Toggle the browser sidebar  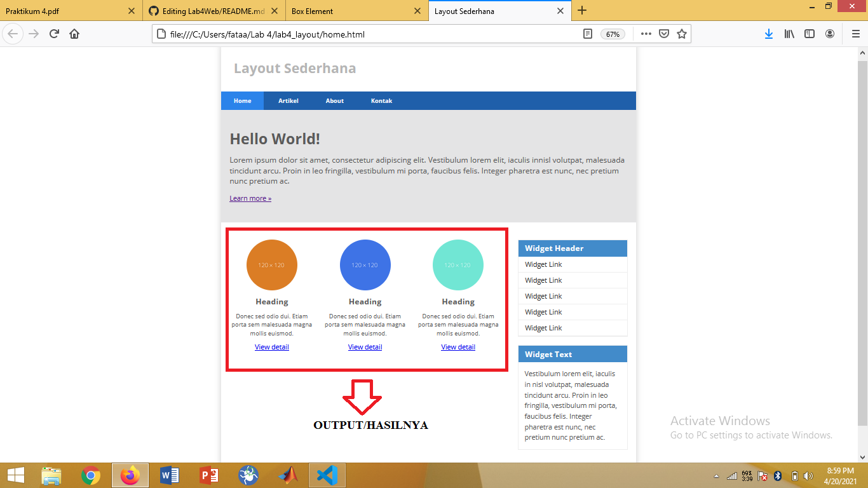coord(810,34)
